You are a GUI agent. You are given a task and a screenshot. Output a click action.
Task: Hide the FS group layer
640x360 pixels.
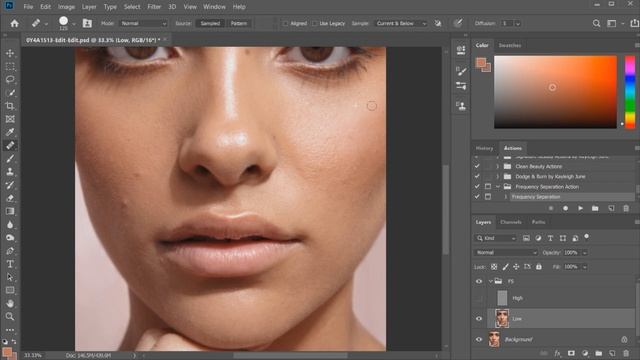click(479, 281)
